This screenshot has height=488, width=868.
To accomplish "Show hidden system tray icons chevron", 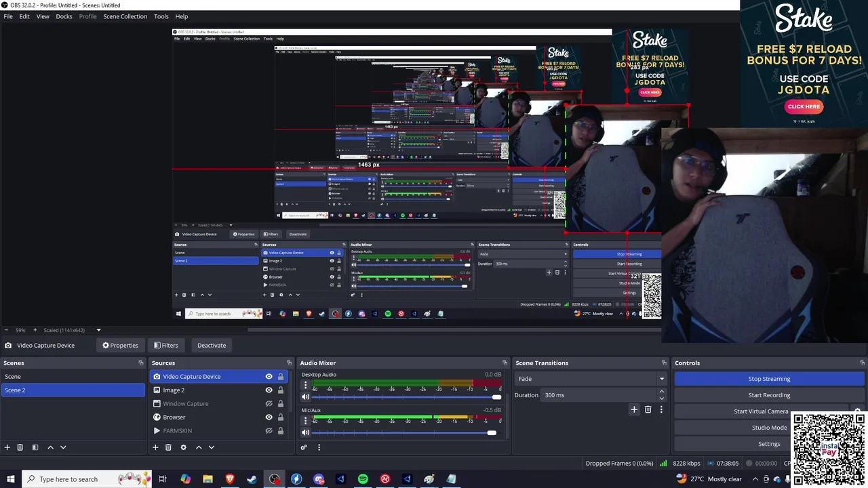I will [x=755, y=479].
